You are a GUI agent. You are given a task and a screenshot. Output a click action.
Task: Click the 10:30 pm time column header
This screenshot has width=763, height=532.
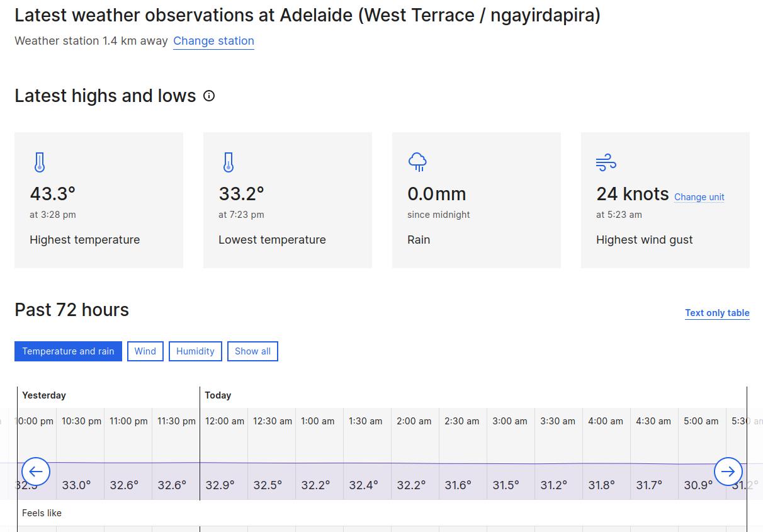click(81, 421)
